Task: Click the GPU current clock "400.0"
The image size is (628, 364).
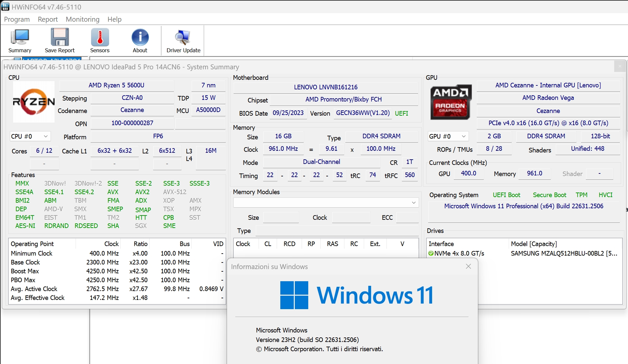Action: 469,173
